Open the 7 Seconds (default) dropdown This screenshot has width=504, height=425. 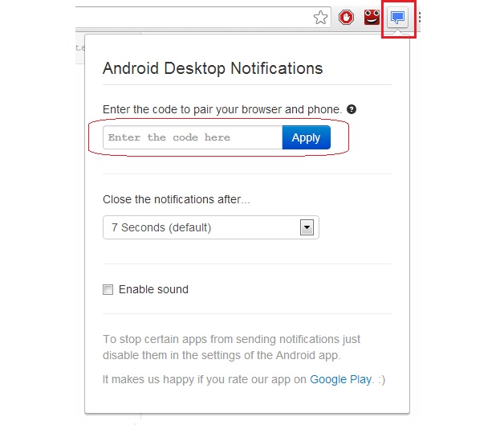[x=211, y=227]
